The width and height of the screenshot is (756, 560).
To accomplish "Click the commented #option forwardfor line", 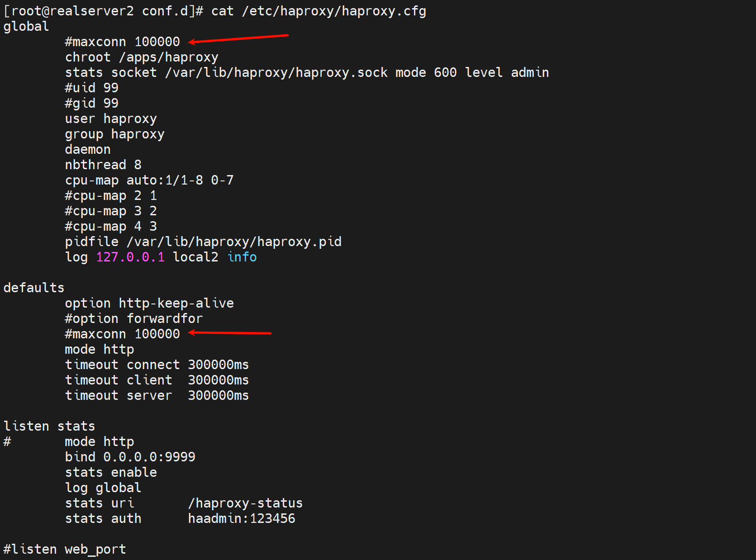I will (x=134, y=319).
